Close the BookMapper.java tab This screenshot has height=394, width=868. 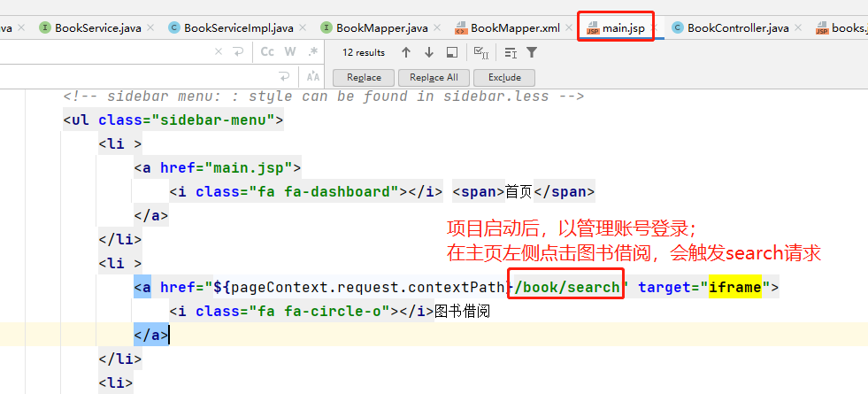(x=437, y=27)
